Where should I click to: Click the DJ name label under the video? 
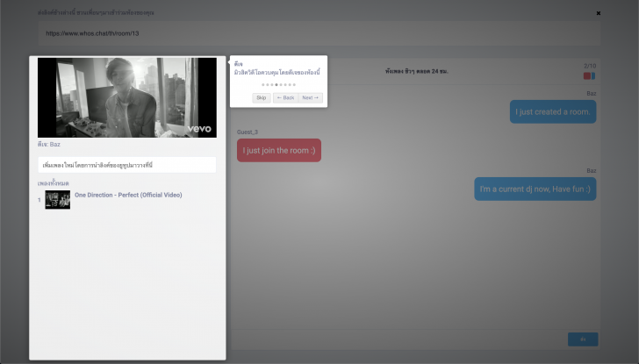(x=49, y=144)
